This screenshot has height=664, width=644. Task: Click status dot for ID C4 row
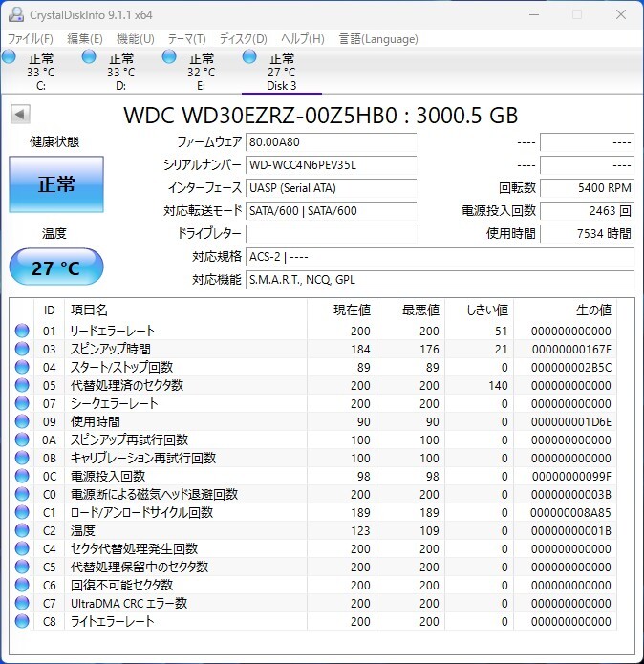click(22, 548)
